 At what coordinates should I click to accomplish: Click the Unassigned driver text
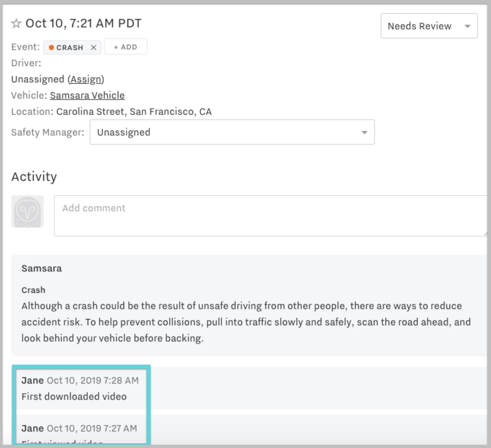click(38, 79)
